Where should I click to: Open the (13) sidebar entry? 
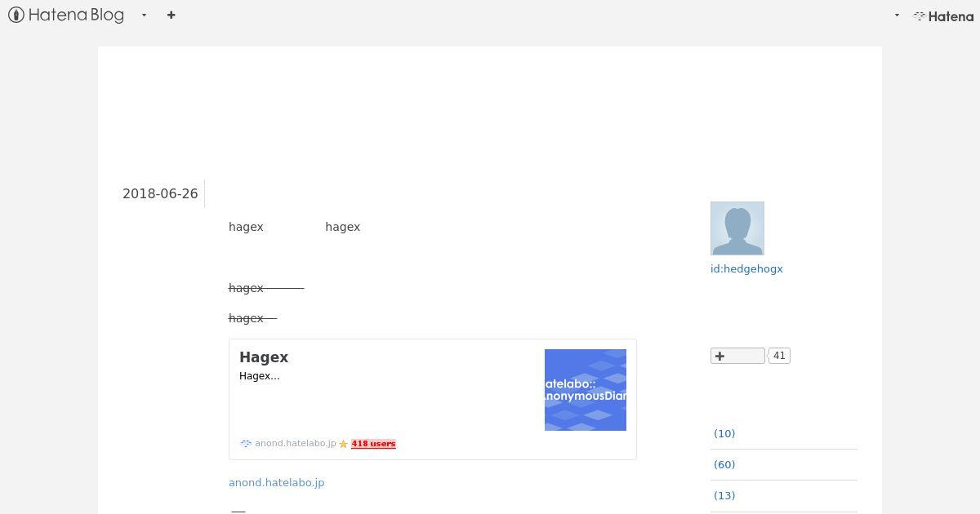(x=724, y=495)
